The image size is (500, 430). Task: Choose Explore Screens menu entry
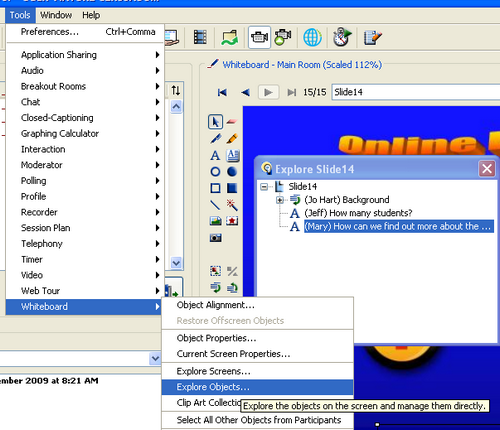tap(257, 371)
